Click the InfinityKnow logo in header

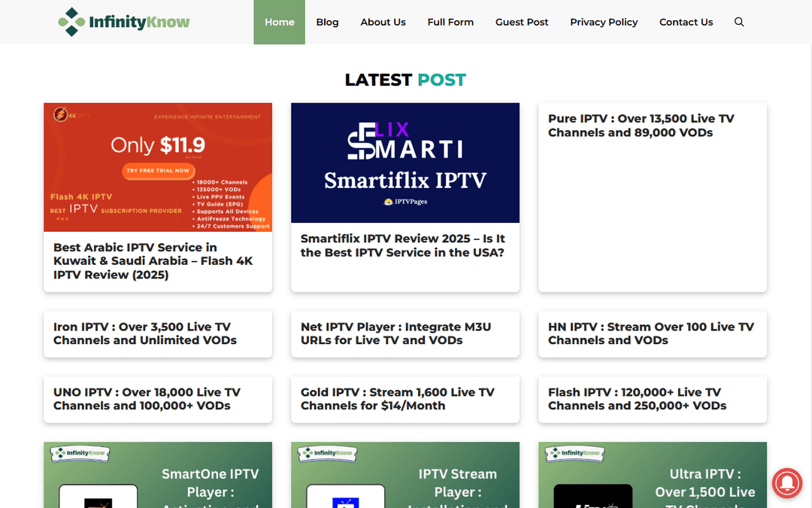[124, 22]
